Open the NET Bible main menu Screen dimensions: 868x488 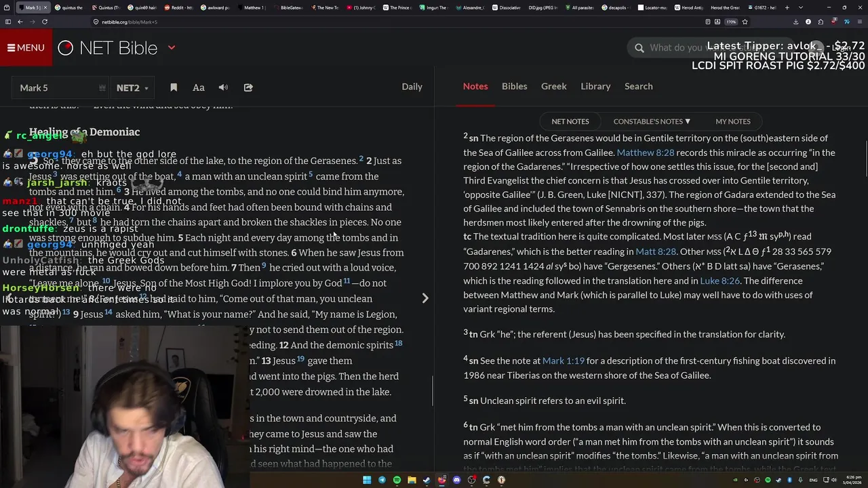pos(26,48)
